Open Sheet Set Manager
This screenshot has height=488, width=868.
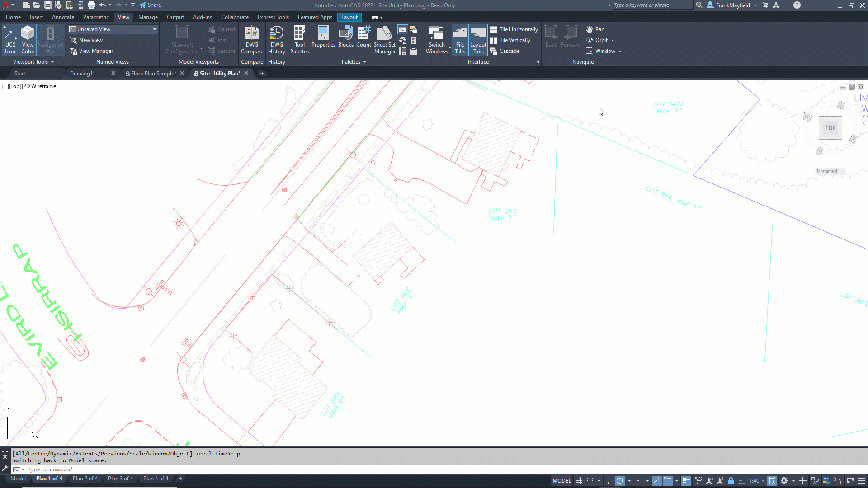click(384, 40)
